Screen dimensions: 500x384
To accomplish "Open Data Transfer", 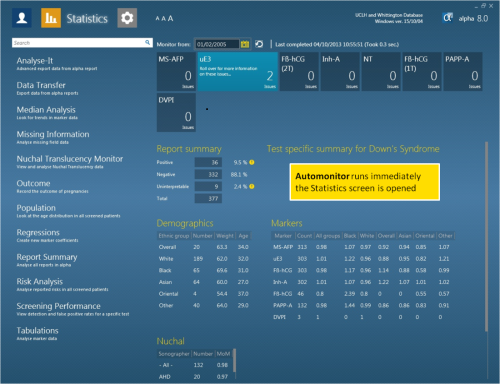I will [x=48, y=88].
